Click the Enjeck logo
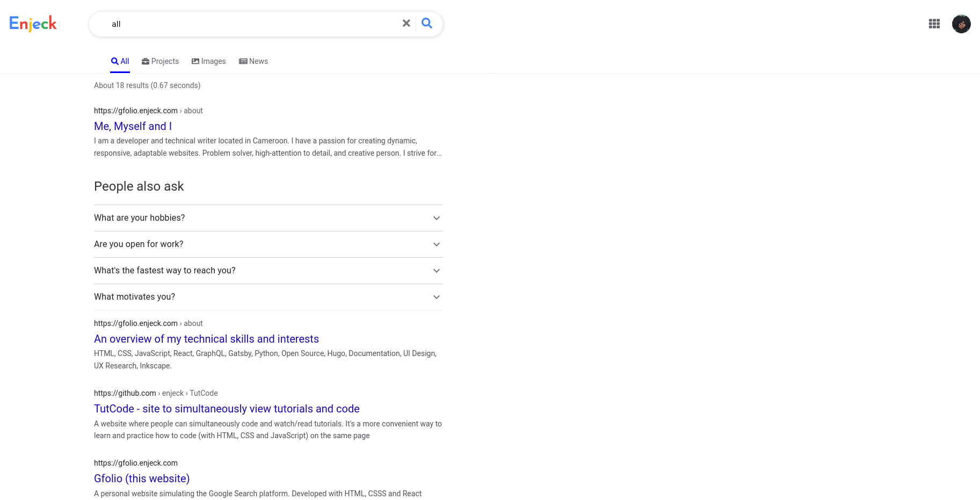The width and height of the screenshot is (980, 500). [33, 24]
